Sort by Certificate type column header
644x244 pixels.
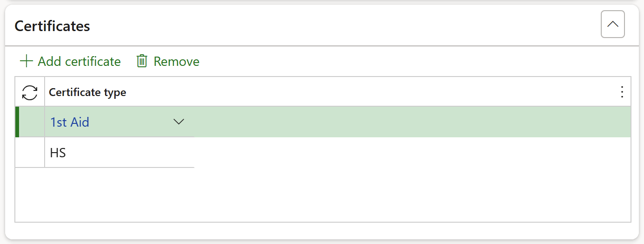coord(87,92)
